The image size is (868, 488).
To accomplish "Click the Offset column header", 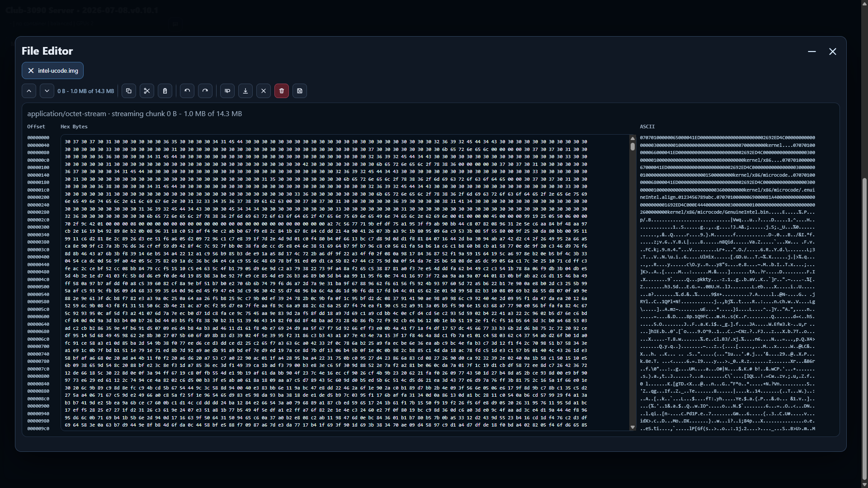I will [x=36, y=127].
